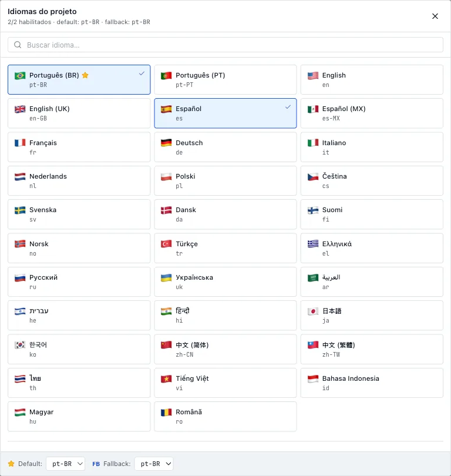Toggle the Português (PT) language card
The height and width of the screenshot is (476, 451).
225,79
